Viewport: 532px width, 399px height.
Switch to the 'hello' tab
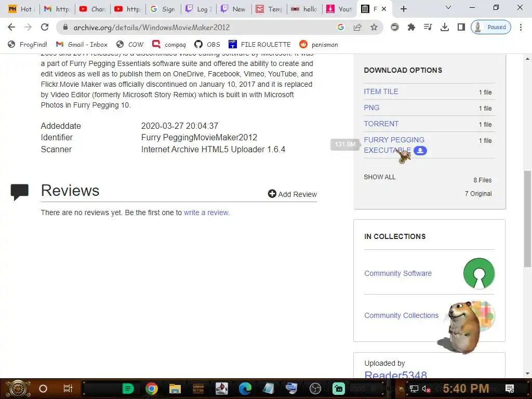click(x=304, y=9)
